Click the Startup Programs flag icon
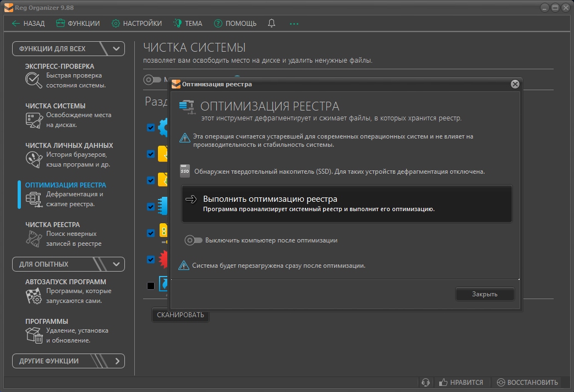574x392 pixels. pyautogui.click(x=34, y=296)
